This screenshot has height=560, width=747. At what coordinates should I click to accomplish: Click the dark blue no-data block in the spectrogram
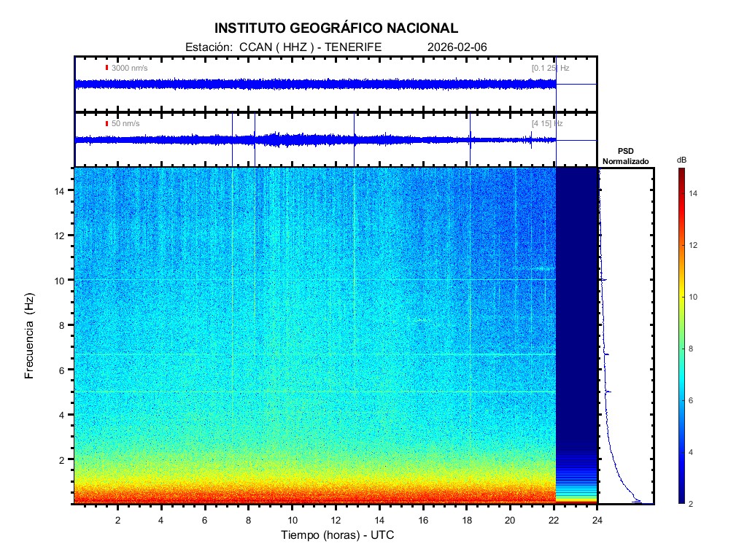576,306
